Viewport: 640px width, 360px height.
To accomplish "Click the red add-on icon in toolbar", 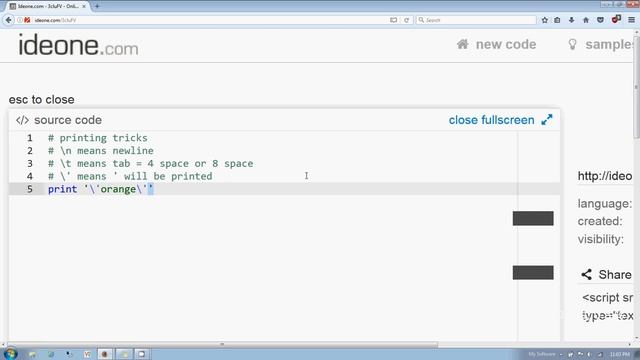I will 616,19.
